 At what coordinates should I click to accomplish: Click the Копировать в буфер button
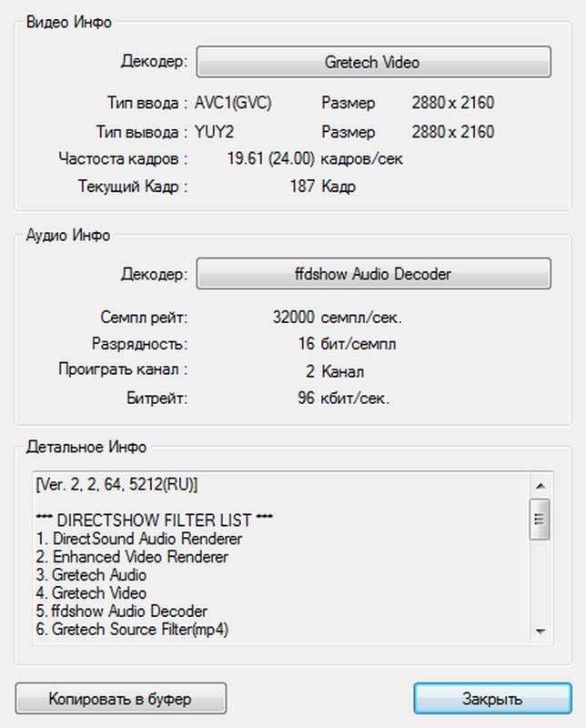coord(121,698)
